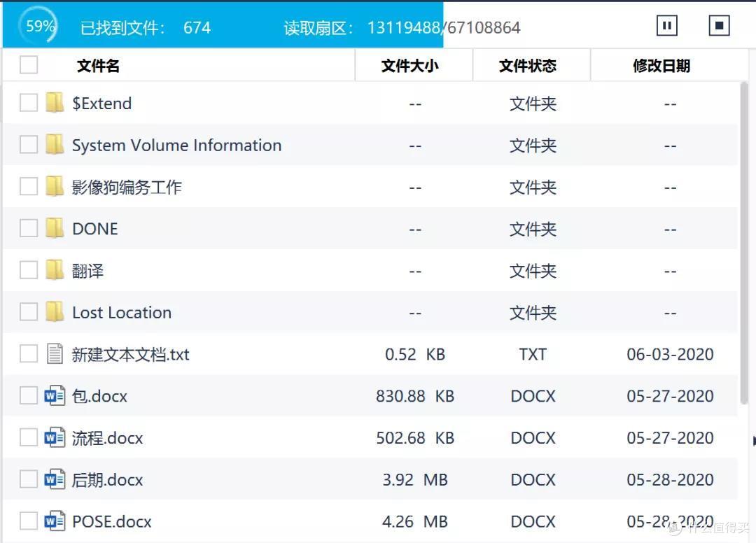Check the box for $Extend folder
The image size is (756, 543).
point(29,103)
